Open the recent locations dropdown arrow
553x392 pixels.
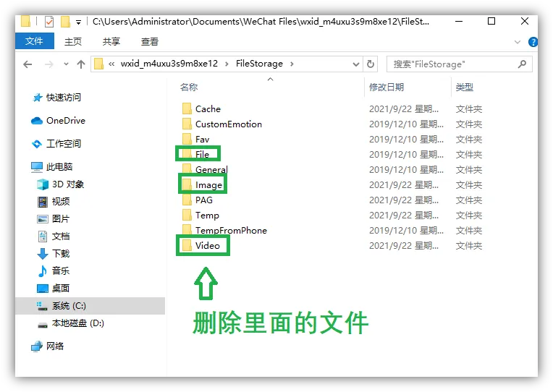[66, 64]
